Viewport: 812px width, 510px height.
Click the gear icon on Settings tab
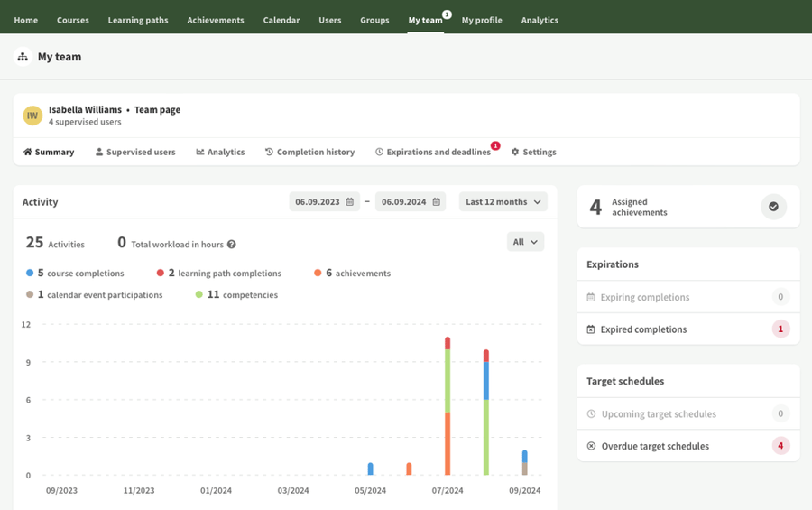(x=515, y=152)
